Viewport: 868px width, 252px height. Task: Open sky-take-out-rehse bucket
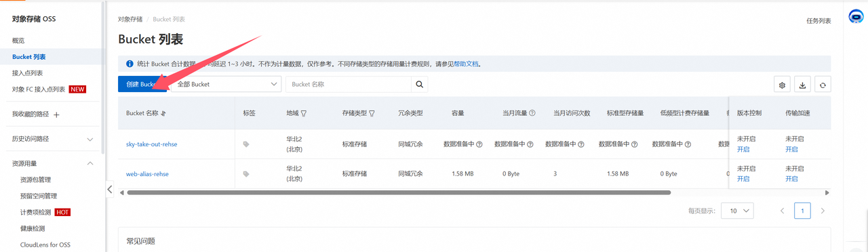[x=152, y=144]
